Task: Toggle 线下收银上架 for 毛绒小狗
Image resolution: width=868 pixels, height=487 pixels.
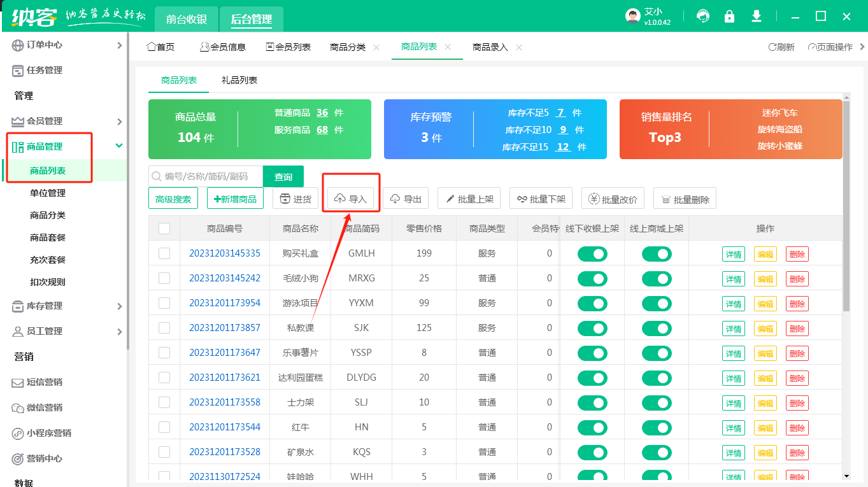Action: point(592,279)
